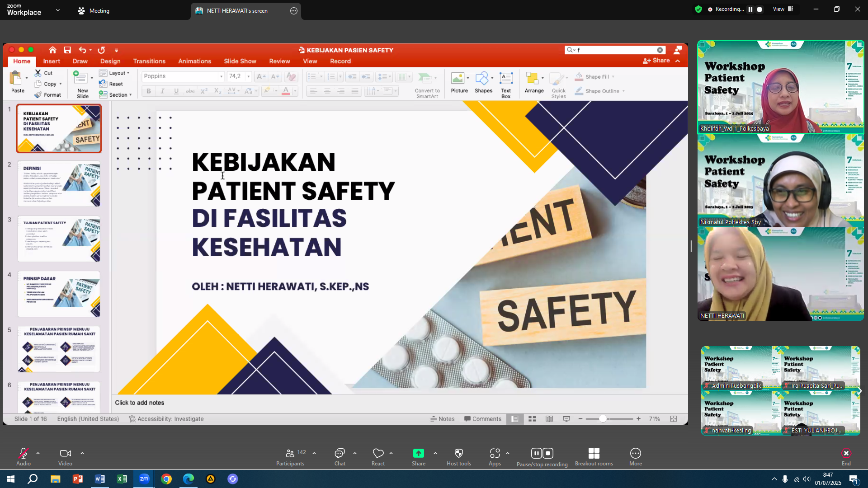Select slide 4 PRINSIP DASAR thumbnail
Viewport: 868px width, 488px height.
pyautogui.click(x=59, y=294)
